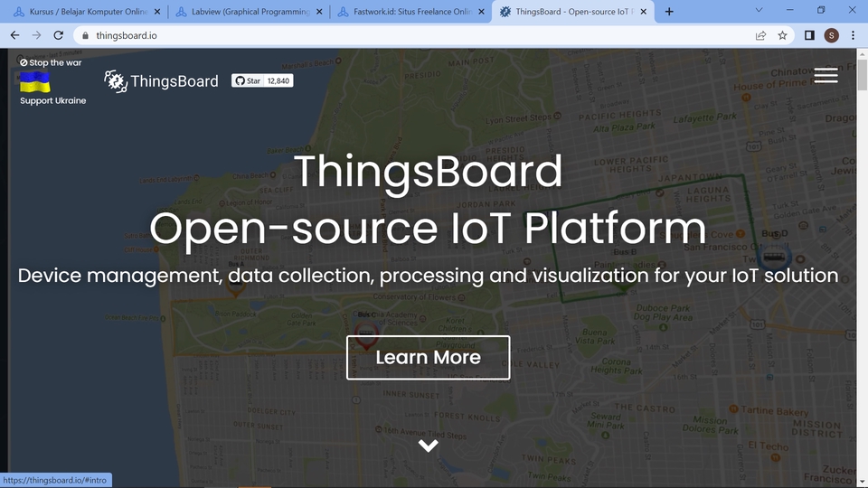Screen dimensions: 868x488
Task: Click the blue Bus D map marker
Action: pyautogui.click(x=774, y=258)
